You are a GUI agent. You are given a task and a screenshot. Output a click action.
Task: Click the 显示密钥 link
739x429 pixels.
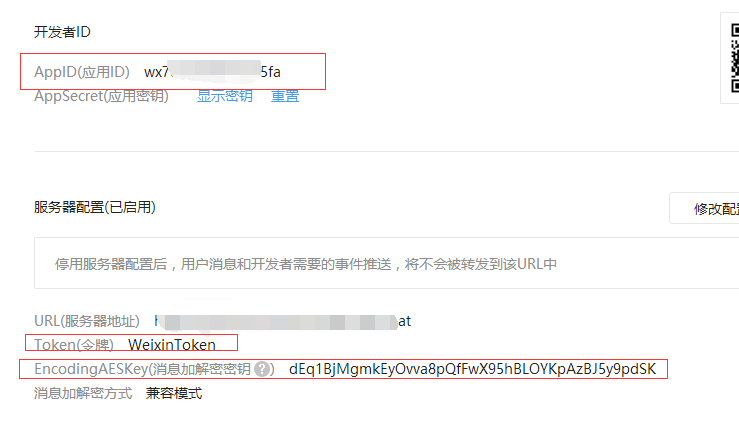point(225,96)
